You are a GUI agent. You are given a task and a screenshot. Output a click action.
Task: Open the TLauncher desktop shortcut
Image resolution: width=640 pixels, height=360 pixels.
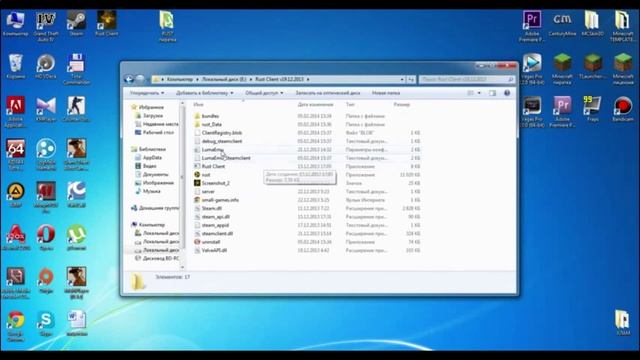592,66
